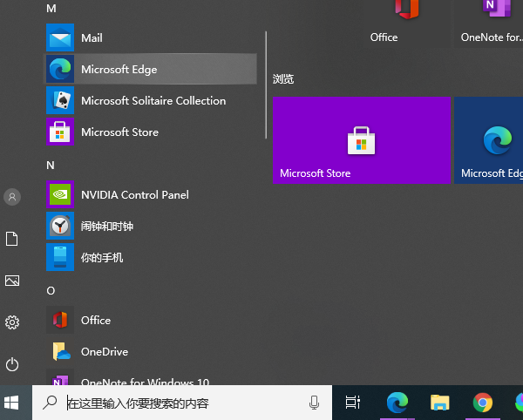This screenshot has height=420, width=523.
Task: Click the microphone icon in search box
Action: coord(314,403)
